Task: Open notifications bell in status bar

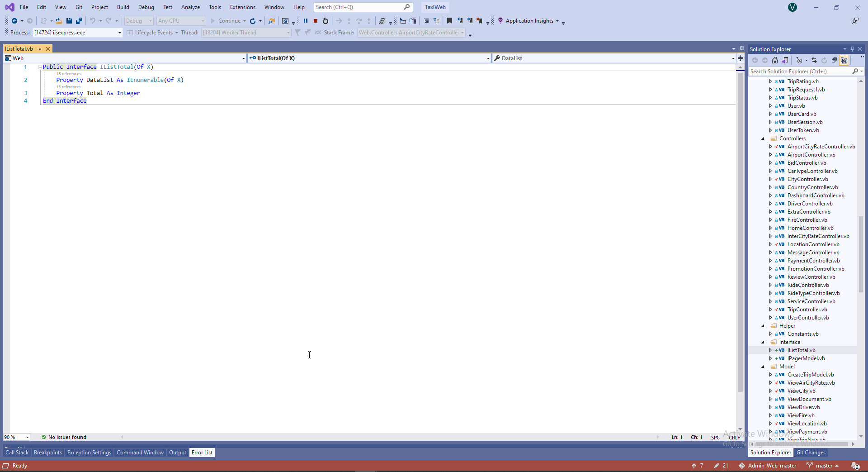Action: pyautogui.click(x=855, y=466)
